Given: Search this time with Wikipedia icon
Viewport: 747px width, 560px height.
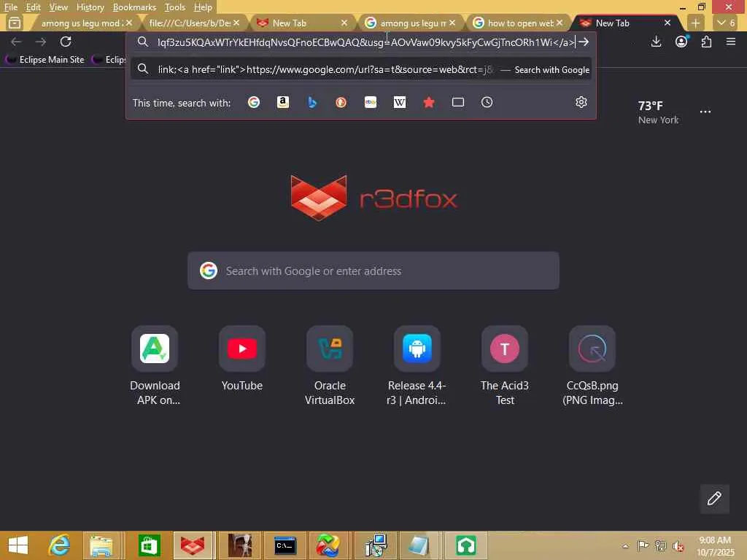Looking at the screenshot, I should (x=400, y=102).
